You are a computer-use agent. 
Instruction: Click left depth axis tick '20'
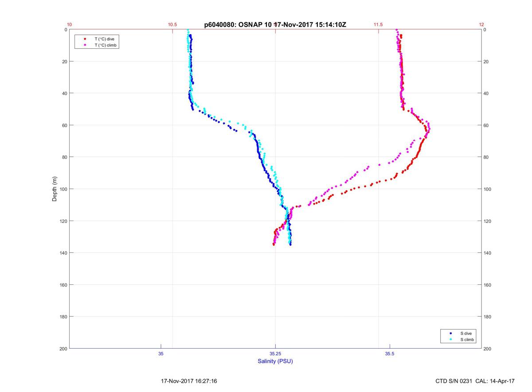point(64,62)
